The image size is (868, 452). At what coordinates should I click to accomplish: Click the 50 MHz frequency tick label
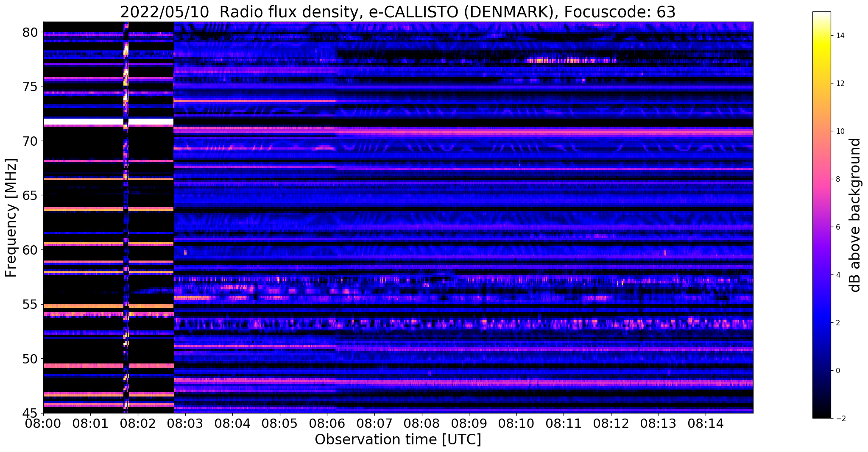coord(31,359)
